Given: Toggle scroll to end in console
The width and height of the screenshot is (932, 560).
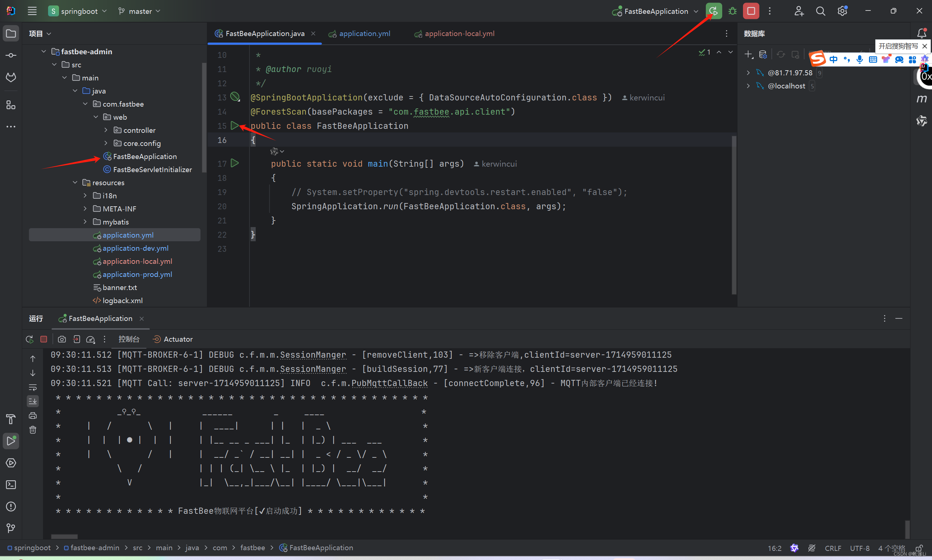Looking at the screenshot, I should [33, 401].
